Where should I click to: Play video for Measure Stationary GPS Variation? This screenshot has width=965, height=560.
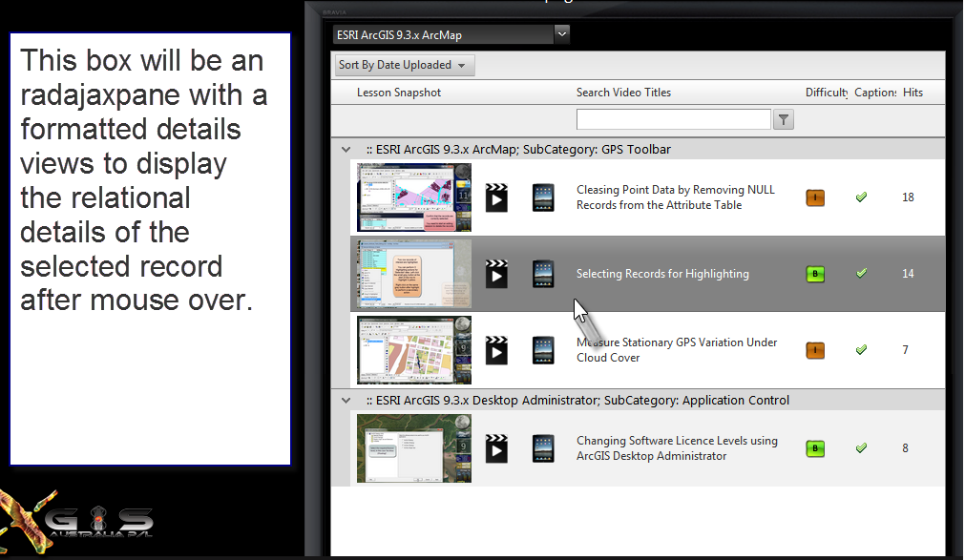(496, 350)
